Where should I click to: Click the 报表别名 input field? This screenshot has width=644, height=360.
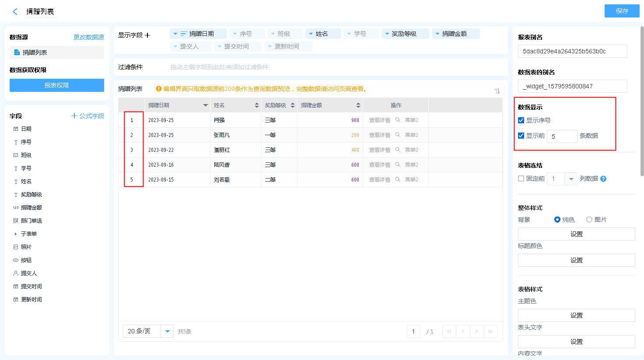tap(572, 51)
